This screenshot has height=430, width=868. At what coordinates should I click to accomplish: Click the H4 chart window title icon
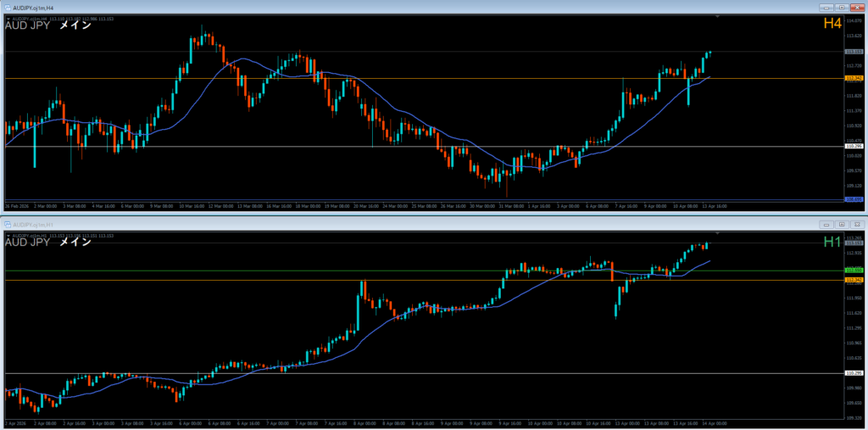tap(7, 7)
